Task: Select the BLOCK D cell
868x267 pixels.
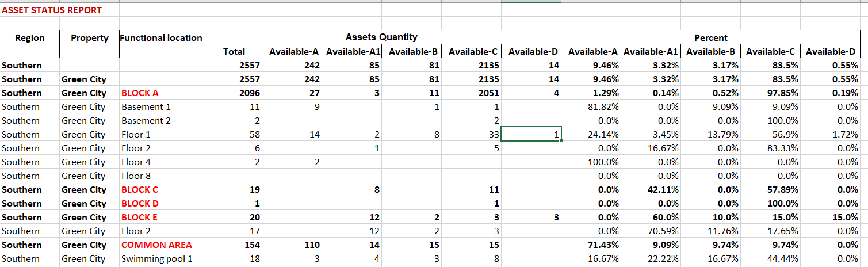Action: [140, 204]
